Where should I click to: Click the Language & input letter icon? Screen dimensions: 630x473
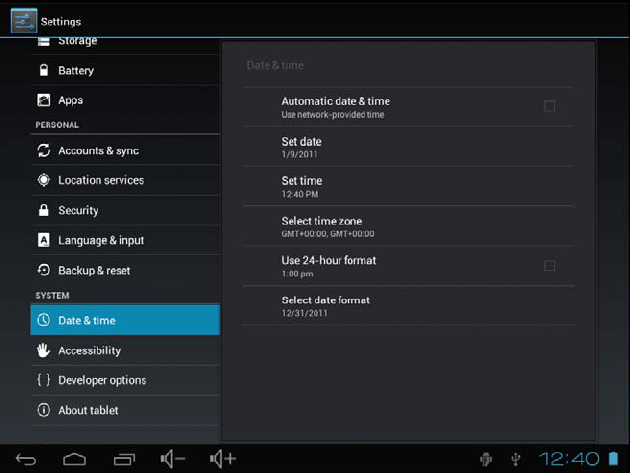[x=44, y=240]
